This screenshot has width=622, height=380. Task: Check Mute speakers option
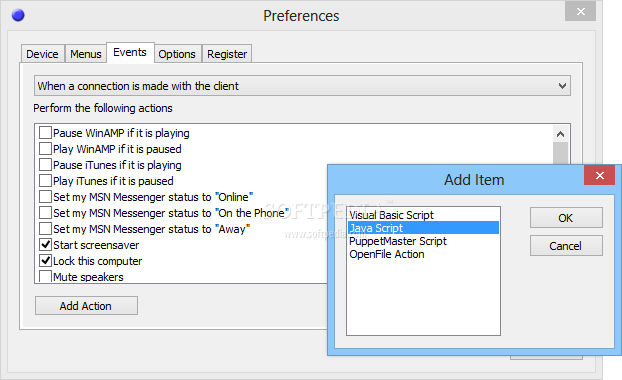pyautogui.click(x=46, y=276)
